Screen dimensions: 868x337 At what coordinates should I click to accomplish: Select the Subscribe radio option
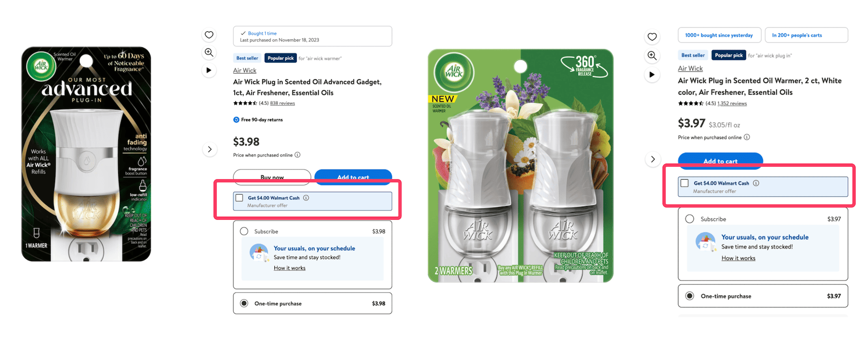[x=244, y=231]
